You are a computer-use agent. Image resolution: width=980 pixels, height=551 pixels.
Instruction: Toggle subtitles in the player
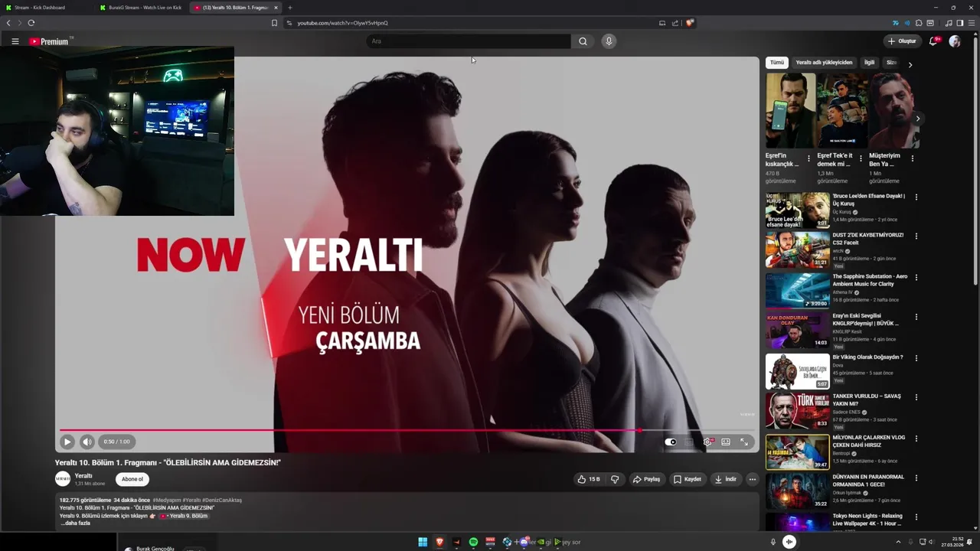pyautogui.click(x=689, y=442)
